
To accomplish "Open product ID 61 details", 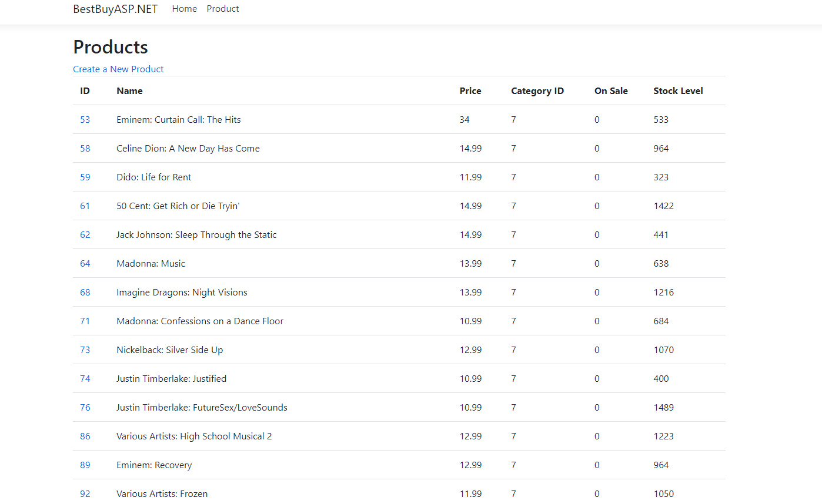I will coord(85,206).
